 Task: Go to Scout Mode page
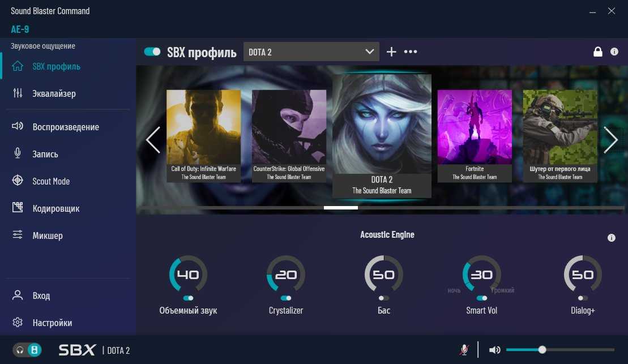coord(51,181)
